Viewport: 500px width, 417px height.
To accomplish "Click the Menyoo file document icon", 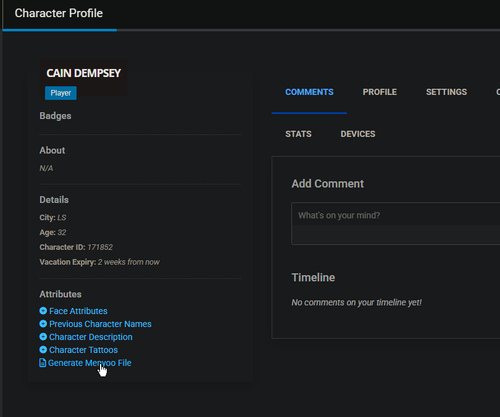I will [42, 363].
